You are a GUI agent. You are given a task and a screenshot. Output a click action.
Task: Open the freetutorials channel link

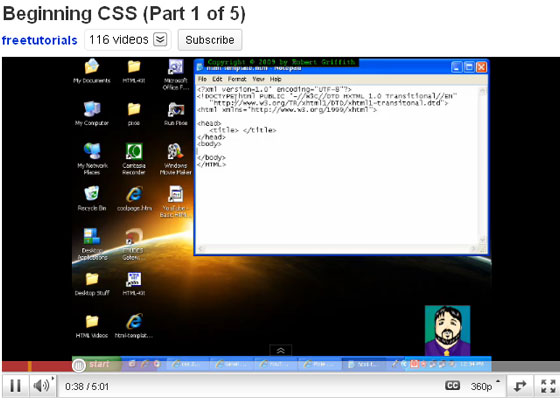point(39,40)
